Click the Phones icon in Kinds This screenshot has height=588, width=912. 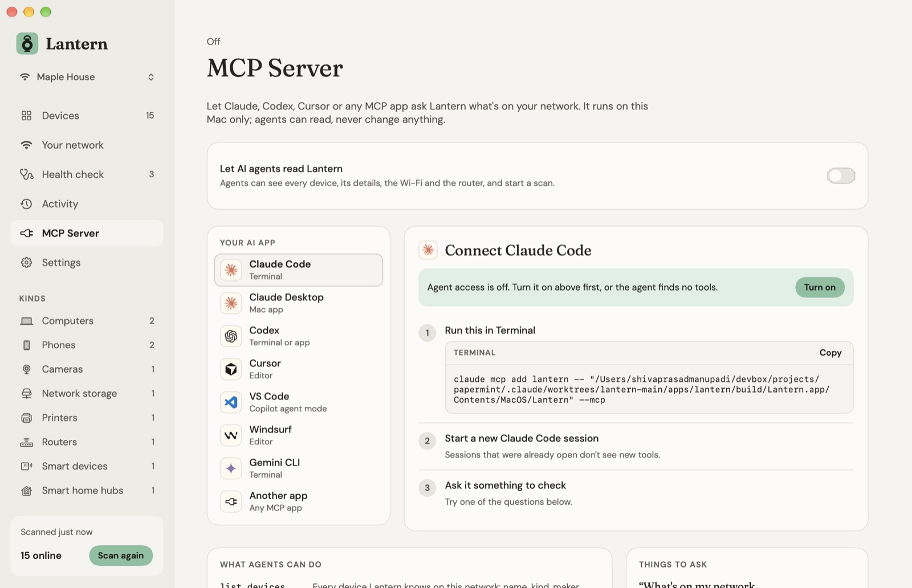[26, 345]
